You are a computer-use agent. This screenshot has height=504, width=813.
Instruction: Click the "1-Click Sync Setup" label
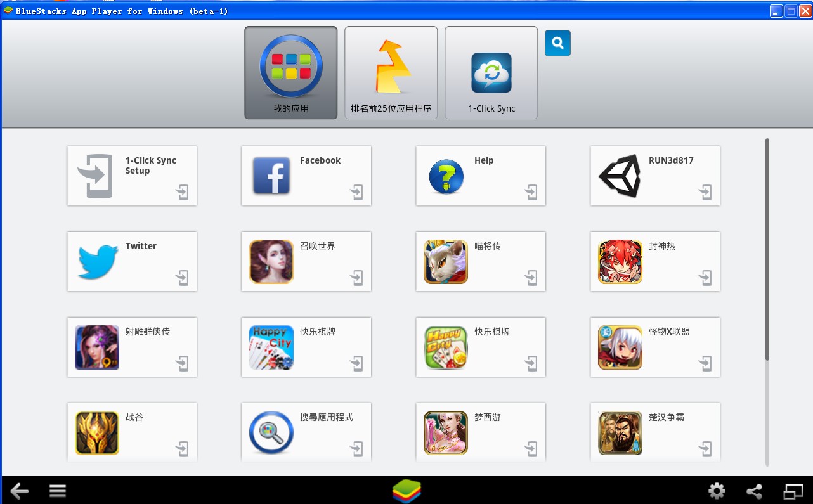click(151, 165)
